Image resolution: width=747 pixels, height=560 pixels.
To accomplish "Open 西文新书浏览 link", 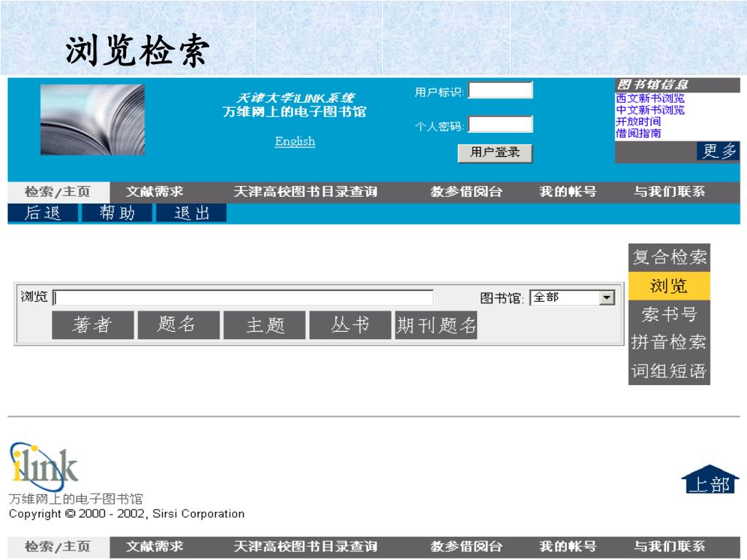I will click(650, 98).
